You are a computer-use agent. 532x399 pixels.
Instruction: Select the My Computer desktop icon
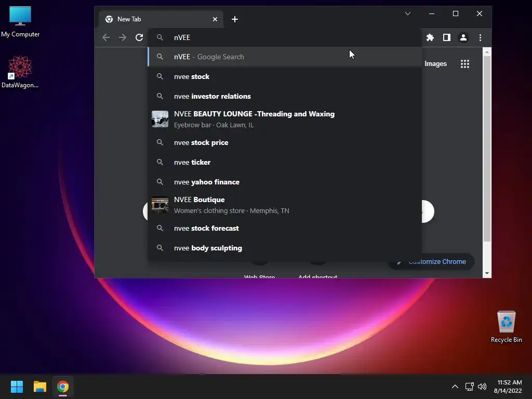pos(20,22)
